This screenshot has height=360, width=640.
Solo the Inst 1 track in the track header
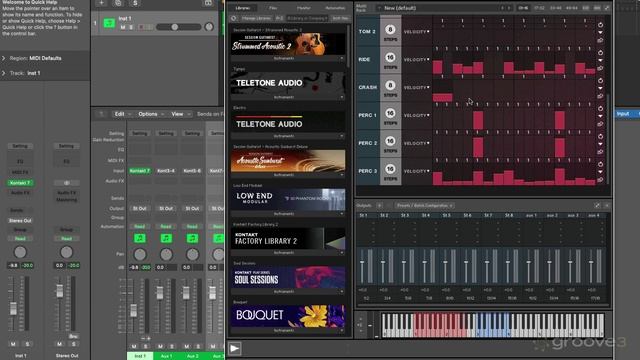tap(131, 27)
